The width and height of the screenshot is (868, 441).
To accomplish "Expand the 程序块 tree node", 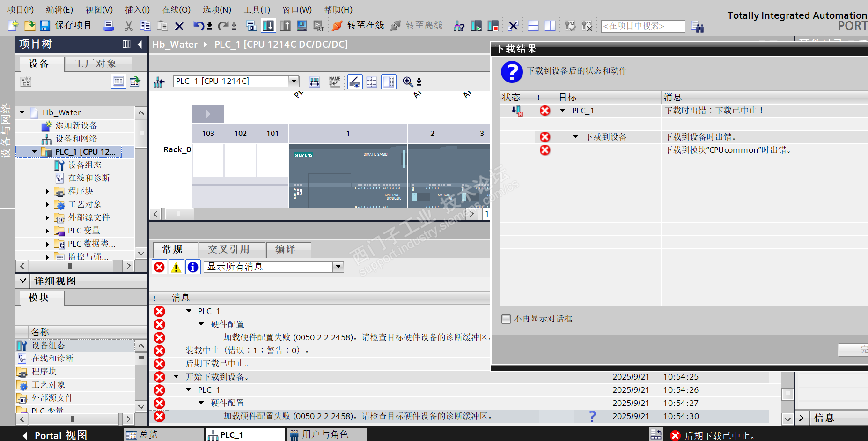I will coord(47,191).
